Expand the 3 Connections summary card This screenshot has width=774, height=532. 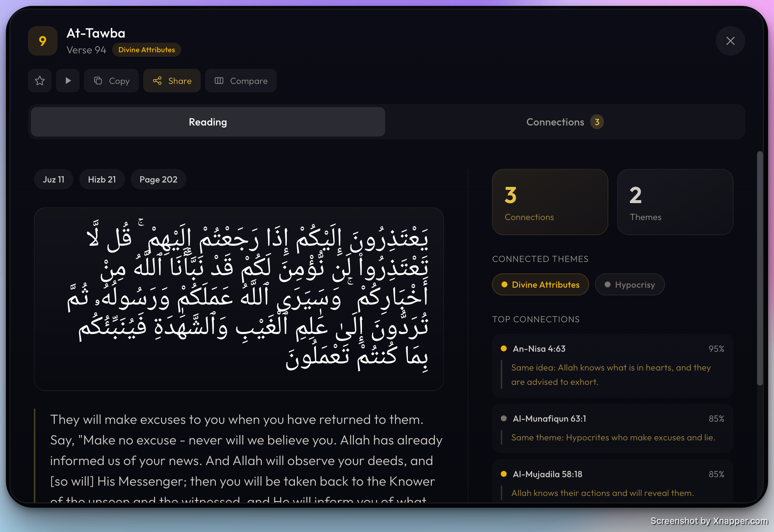pos(550,202)
